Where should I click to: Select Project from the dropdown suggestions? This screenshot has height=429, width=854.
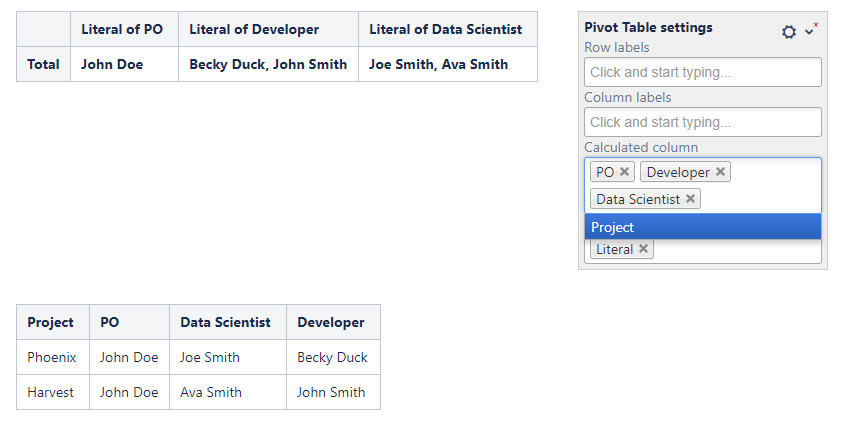(702, 227)
